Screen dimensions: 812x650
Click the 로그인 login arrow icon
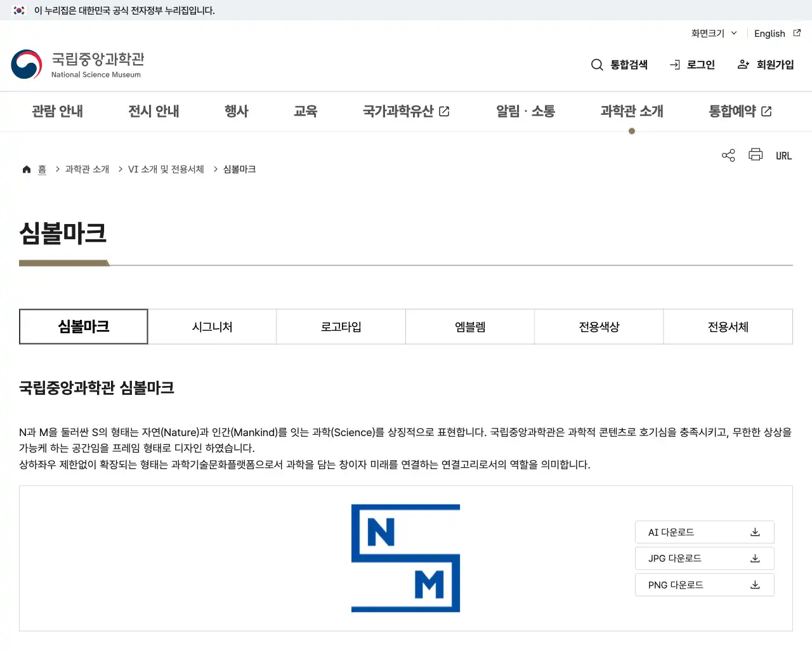[x=674, y=64]
